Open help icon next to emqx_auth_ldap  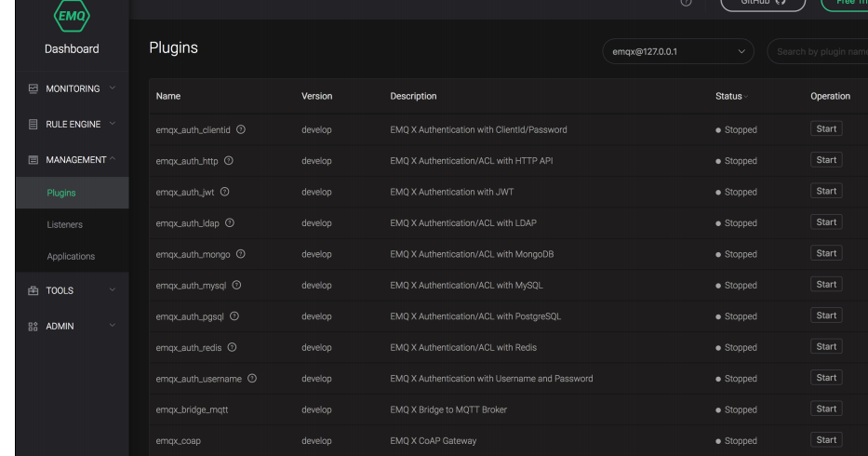230,222
